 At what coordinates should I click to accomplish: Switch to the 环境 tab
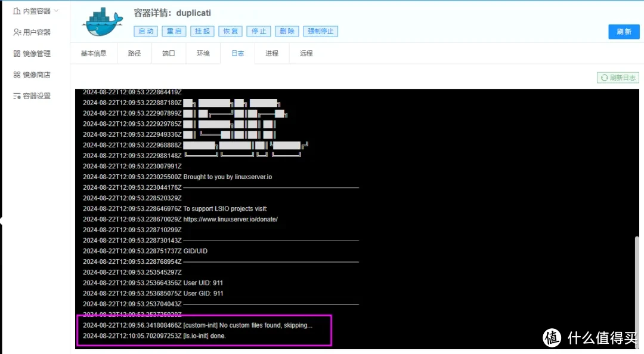203,54
